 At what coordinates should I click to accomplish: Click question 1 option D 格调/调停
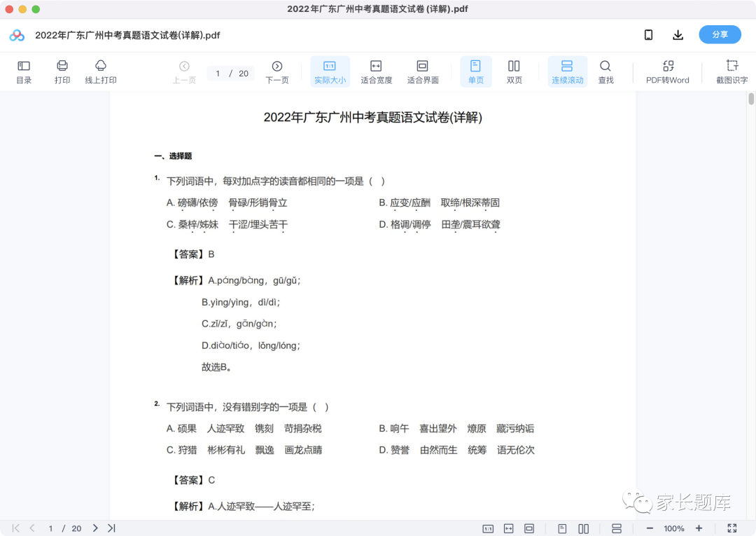(405, 224)
